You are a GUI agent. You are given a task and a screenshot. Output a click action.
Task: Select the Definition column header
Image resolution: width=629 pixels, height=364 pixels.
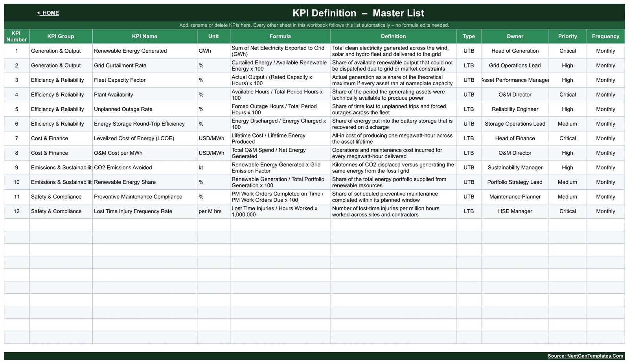(x=393, y=36)
